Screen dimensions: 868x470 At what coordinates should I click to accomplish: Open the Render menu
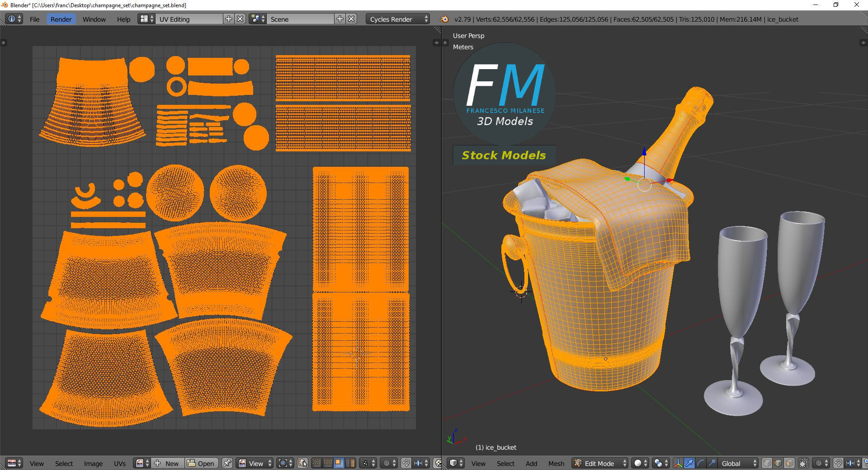pos(61,19)
